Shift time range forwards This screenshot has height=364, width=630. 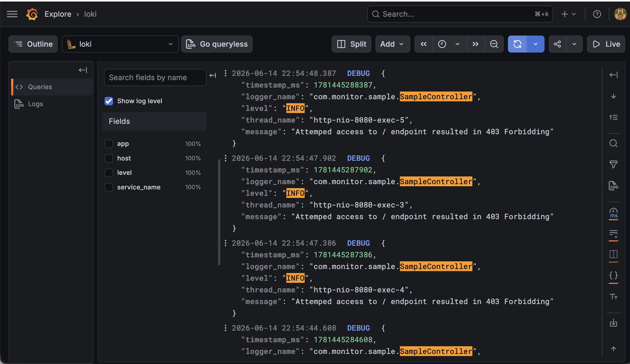(476, 44)
